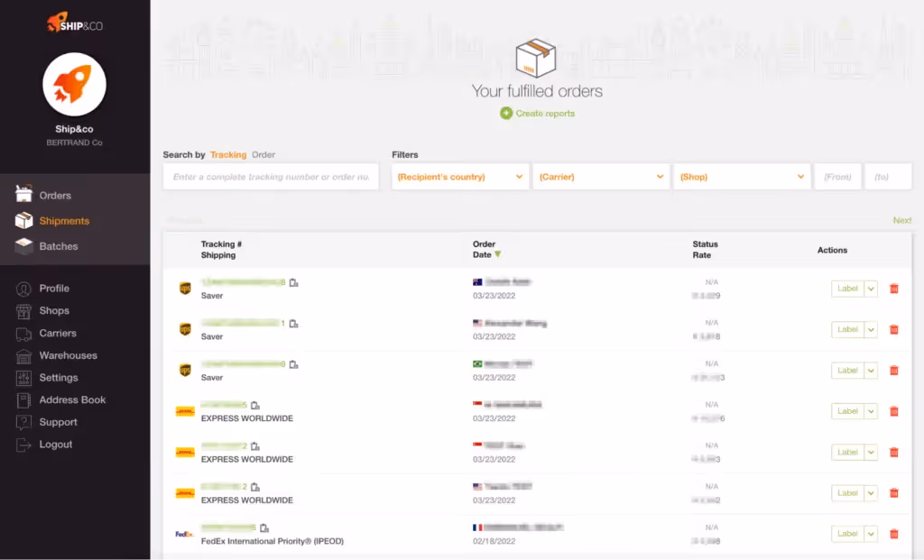Switch search mode to Order

click(x=263, y=155)
